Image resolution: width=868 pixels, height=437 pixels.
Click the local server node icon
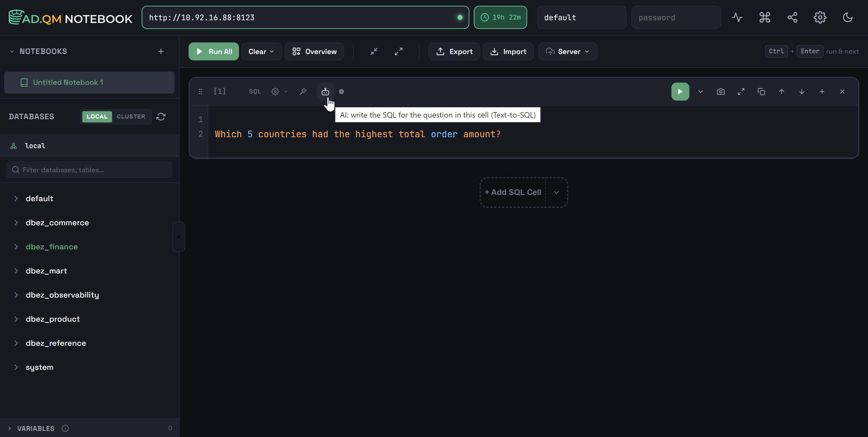tap(13, 146)
